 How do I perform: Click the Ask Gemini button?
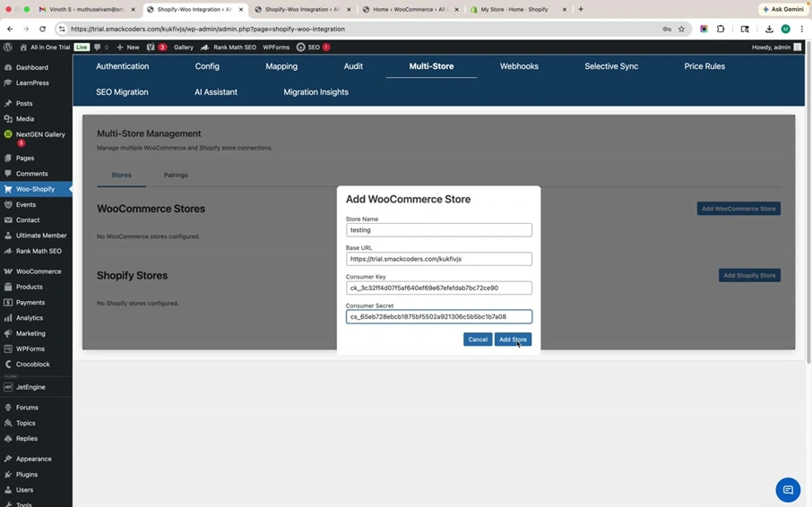[783, 9]
